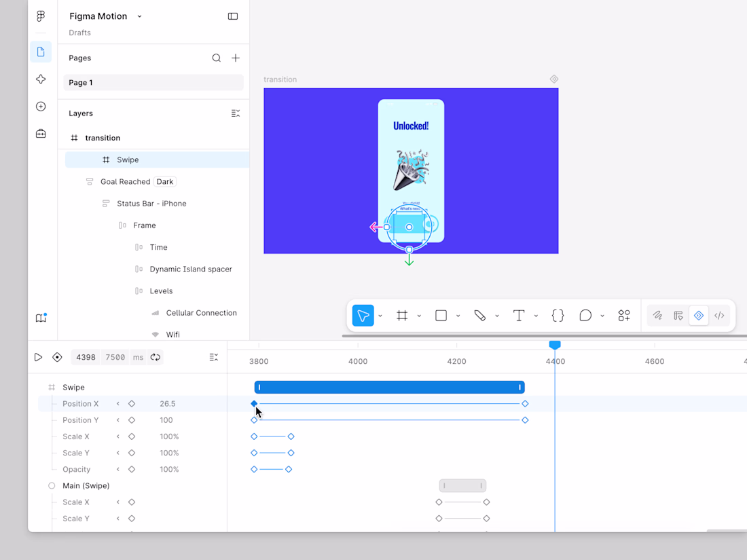
Task: Toggle Position X keyframe diamond
Action: coord(132,404)
